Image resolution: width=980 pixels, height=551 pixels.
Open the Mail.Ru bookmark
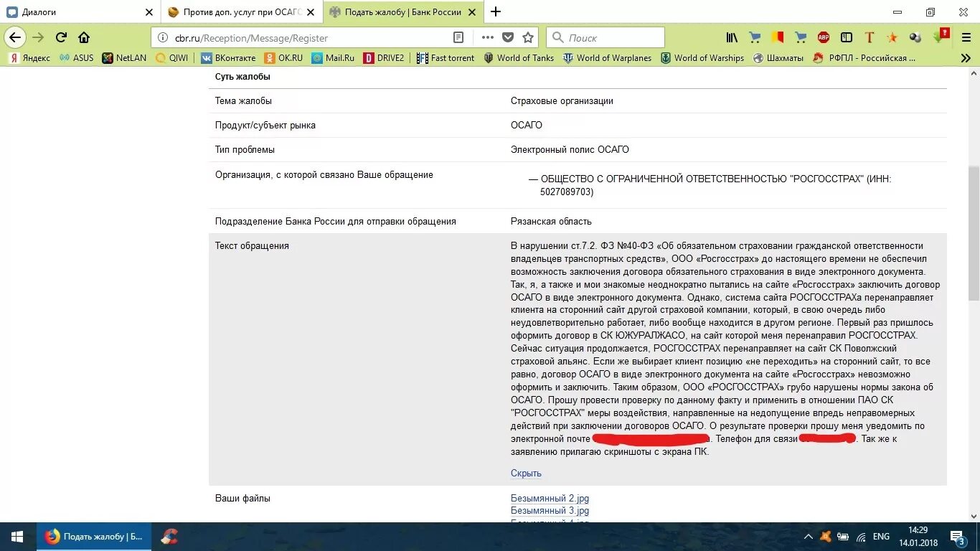pyautogui.click(x=333, y=58)
